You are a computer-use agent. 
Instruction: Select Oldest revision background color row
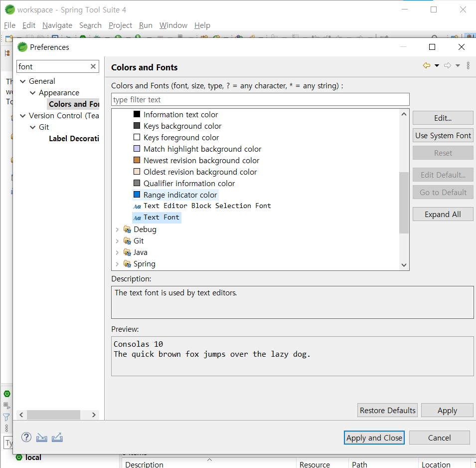click(x=195, y=172)
